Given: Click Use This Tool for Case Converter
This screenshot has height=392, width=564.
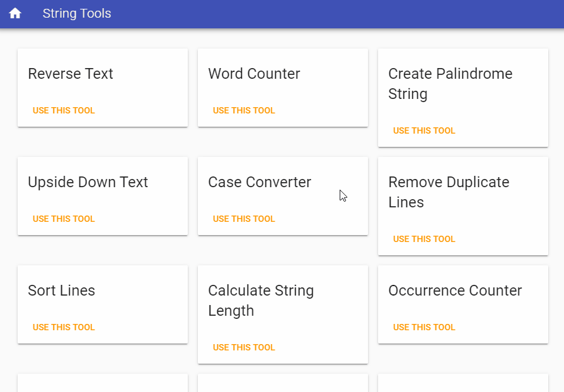Looking at the screenshot, I should click(x=244, y=219).
